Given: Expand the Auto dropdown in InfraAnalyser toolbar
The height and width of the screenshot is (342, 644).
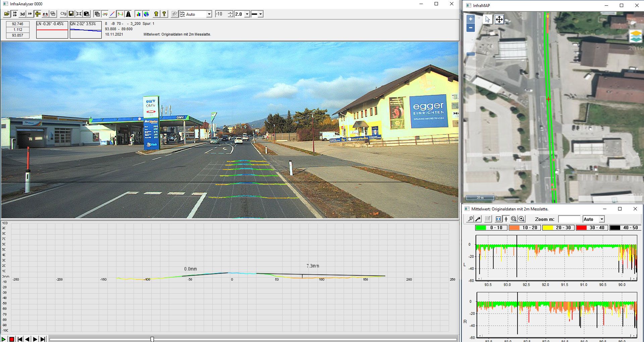Looking at the screenshot, I should point(209,14).
